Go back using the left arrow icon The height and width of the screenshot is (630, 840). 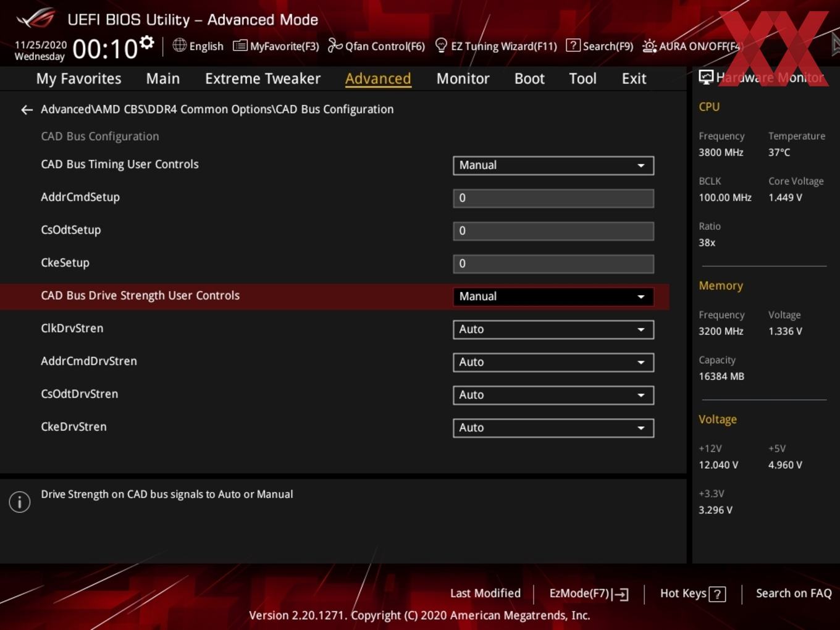tap(27, 110)
